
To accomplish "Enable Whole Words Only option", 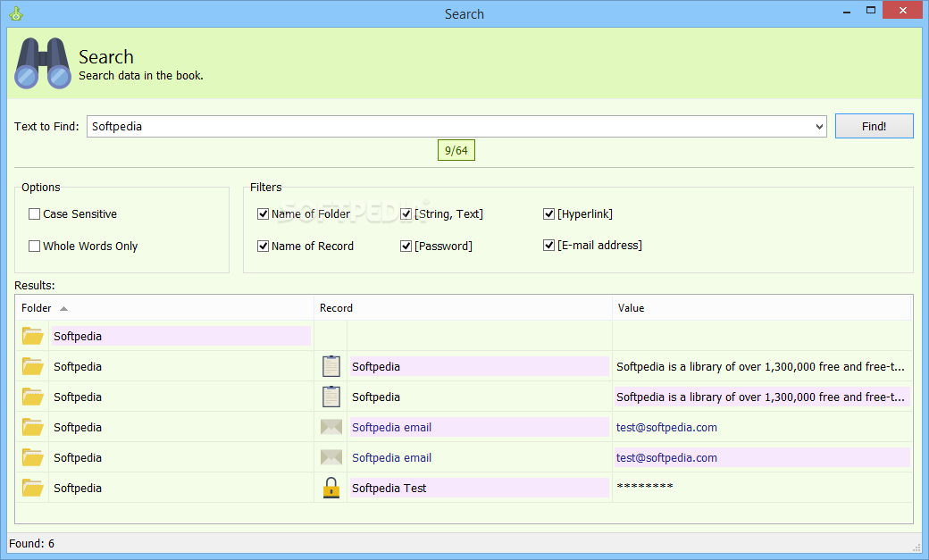I will click(x=34, y=246).
